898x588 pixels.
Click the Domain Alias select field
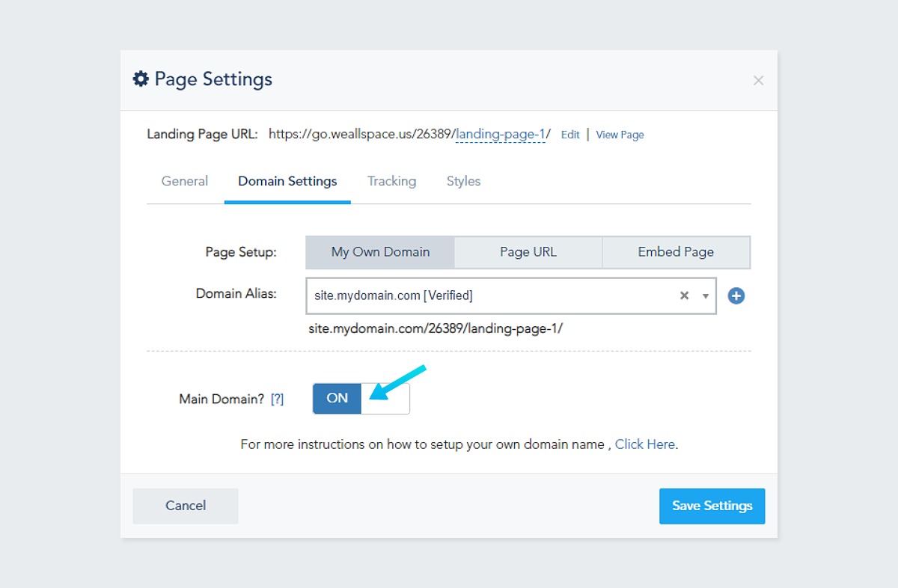click(486, 295)
